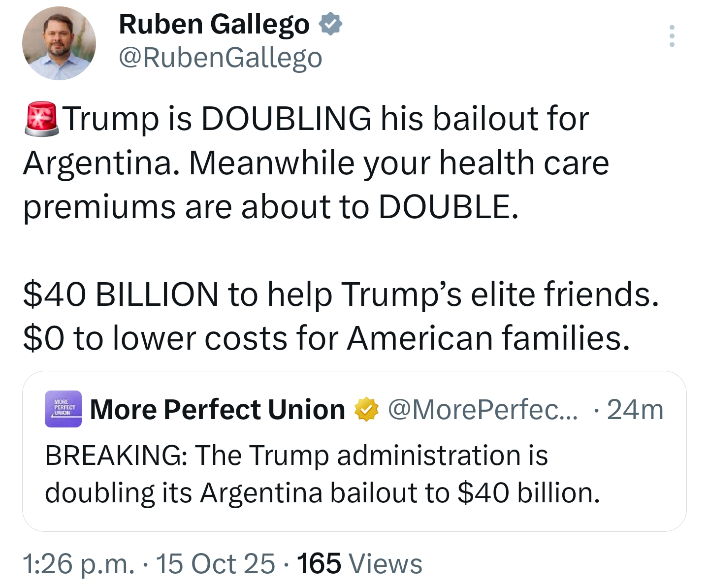Click the "$0 to lower costs" line
The height and width of the screenshot is (588, 709).
point(326,338)
